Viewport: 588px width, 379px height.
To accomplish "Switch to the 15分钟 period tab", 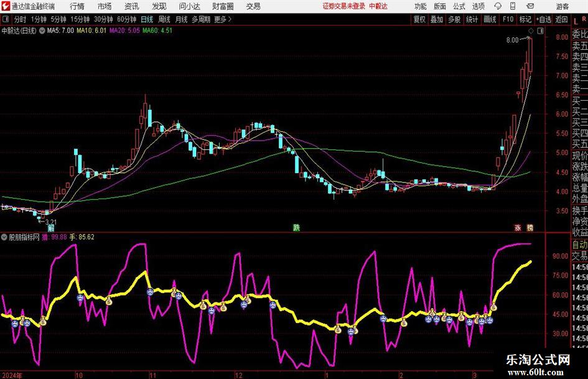I will [x=80, y=19].
